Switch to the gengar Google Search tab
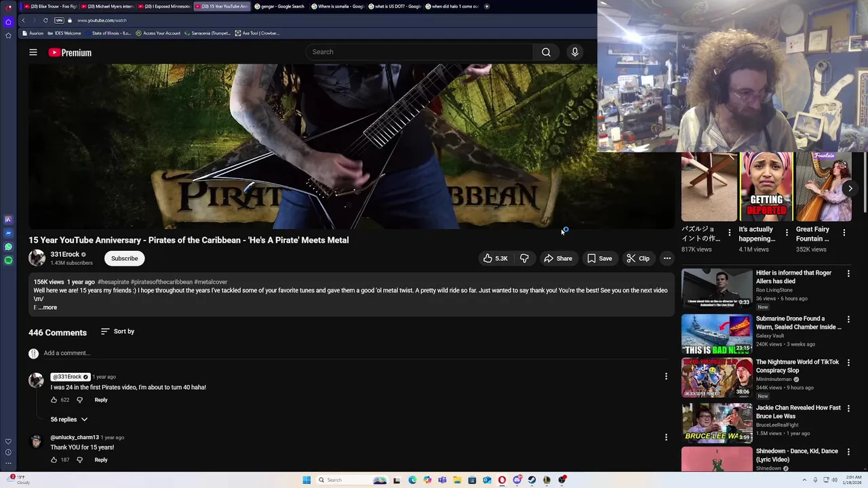 [x=280, y=6]
